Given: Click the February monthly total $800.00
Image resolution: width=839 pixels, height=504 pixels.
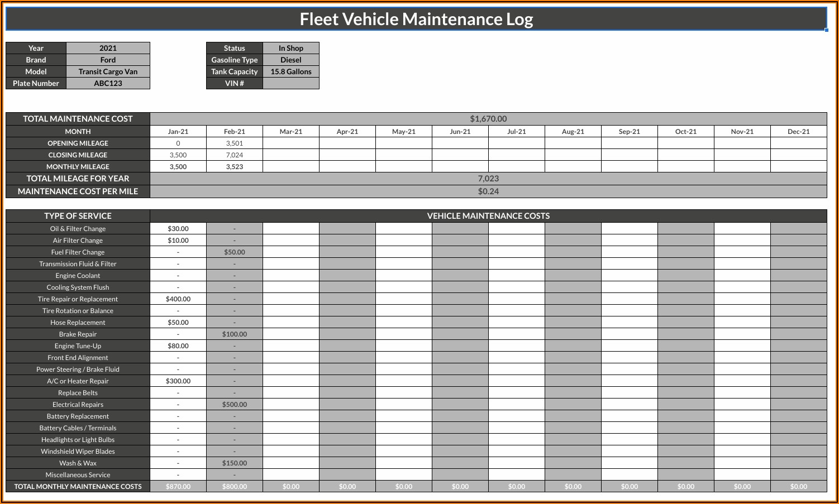Looking at the screenshot, I should click(x=235, y=487).
